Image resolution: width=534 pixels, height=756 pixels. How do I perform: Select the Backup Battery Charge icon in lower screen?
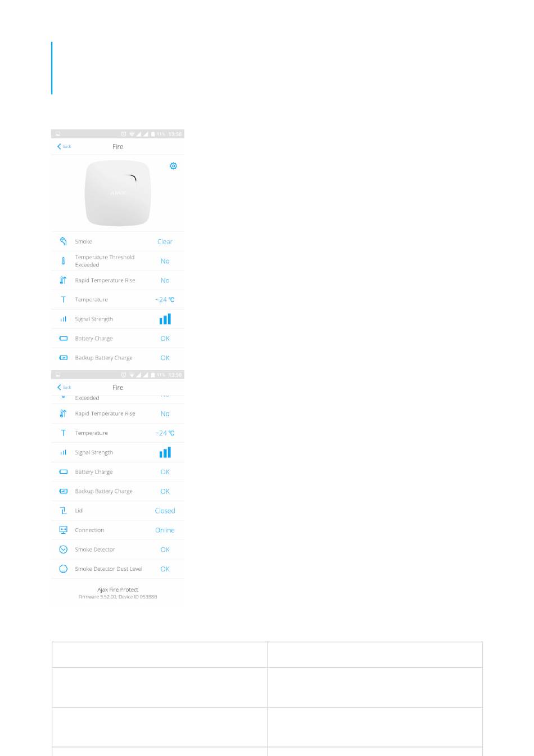coord(63,491)
